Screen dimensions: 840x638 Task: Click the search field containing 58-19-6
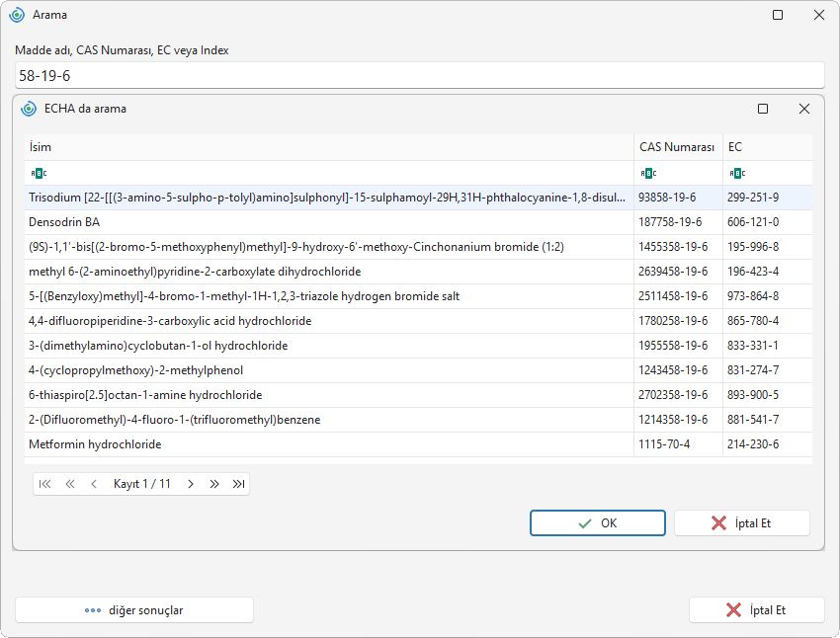pos(419,75)
